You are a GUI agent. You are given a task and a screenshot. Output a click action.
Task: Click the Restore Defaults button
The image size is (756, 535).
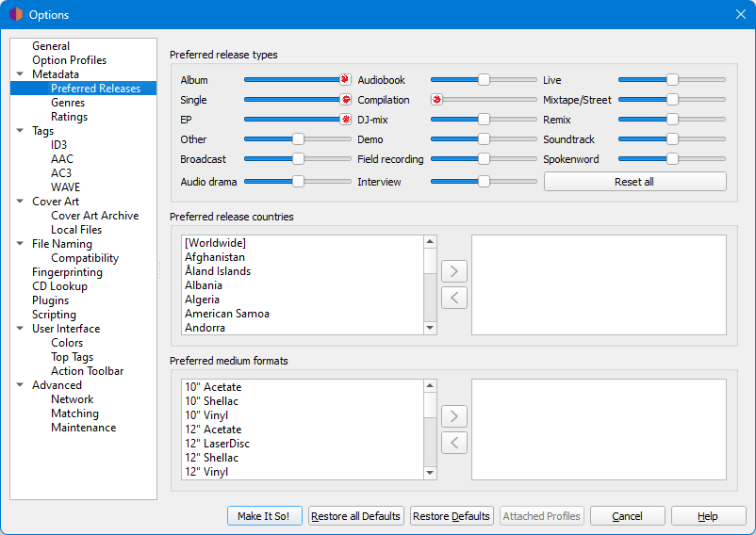tap(452, 516)
